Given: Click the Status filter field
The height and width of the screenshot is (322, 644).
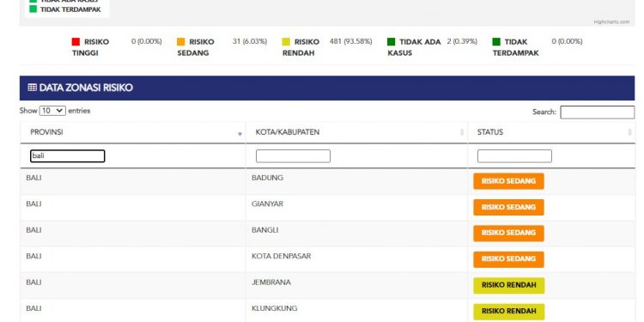Looking at the screenshot, I should 514,156.
